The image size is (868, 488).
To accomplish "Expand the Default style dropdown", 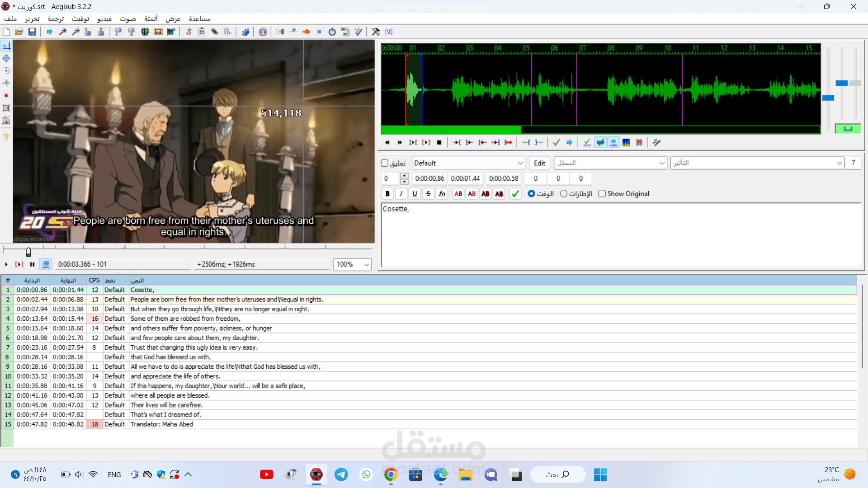I will 520,163.
